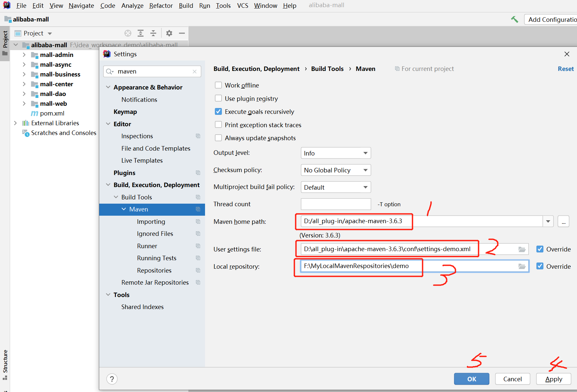Viewport: 577px width, 392px height.
Task: Enable Use plugin registry checkbox
Action: (218, 99)
